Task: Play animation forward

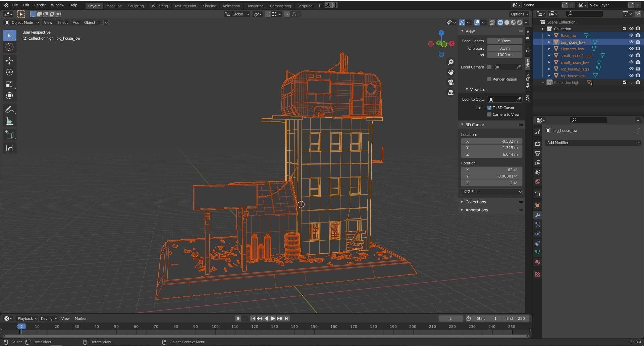Action: coord(273,318)
